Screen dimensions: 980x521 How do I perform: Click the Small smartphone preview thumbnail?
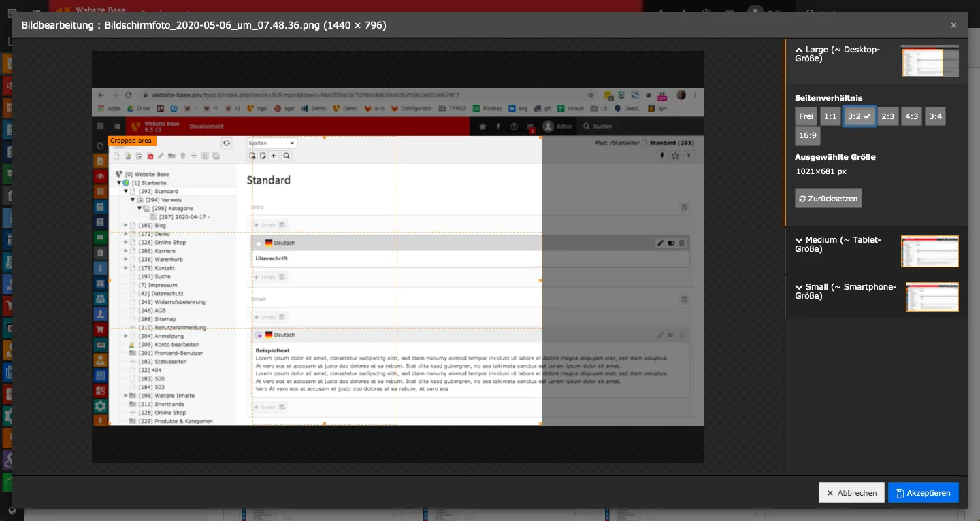click(932, 297)
